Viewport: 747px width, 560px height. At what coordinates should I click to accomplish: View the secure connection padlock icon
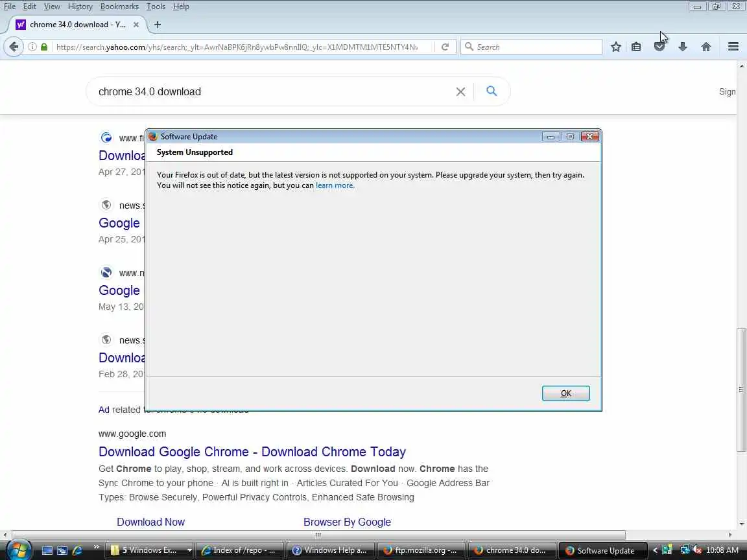[x=44, y=47]
